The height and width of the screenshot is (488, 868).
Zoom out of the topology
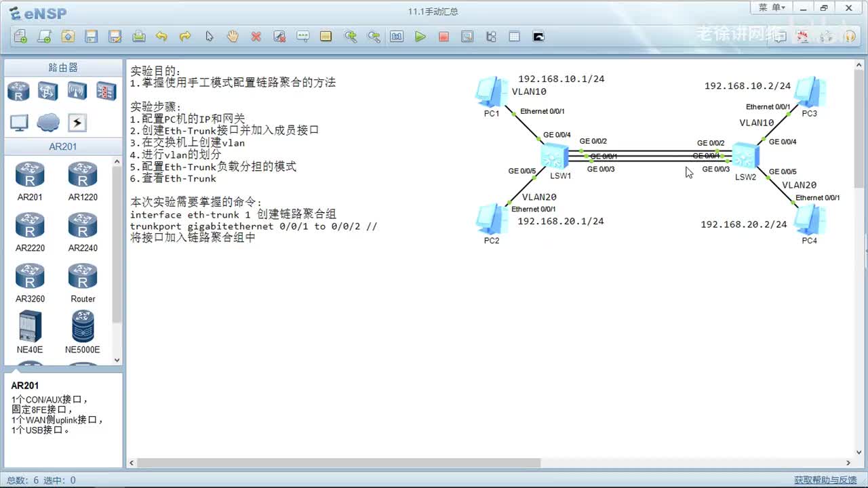(374, 37)
